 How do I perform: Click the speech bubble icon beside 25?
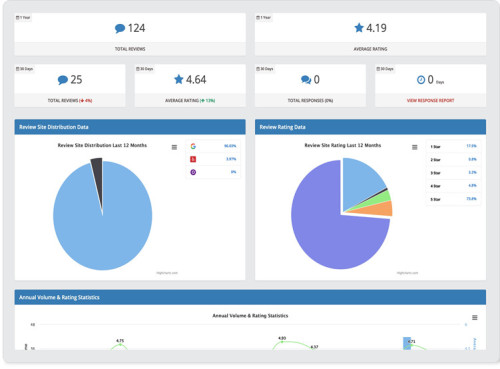click(63, 80)
